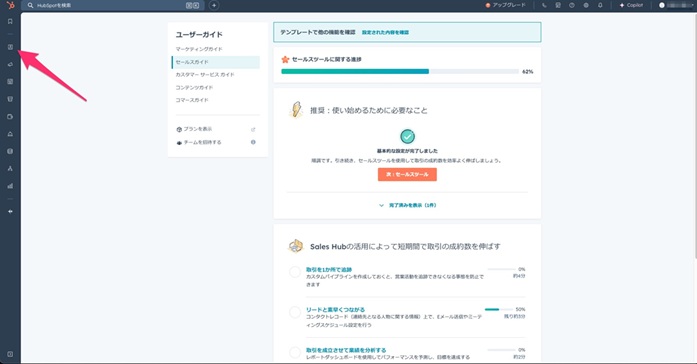Click the 62% progress percentage label
This screenshot has height=364, width=697.
pyautogui.click(x=528, y=72)
